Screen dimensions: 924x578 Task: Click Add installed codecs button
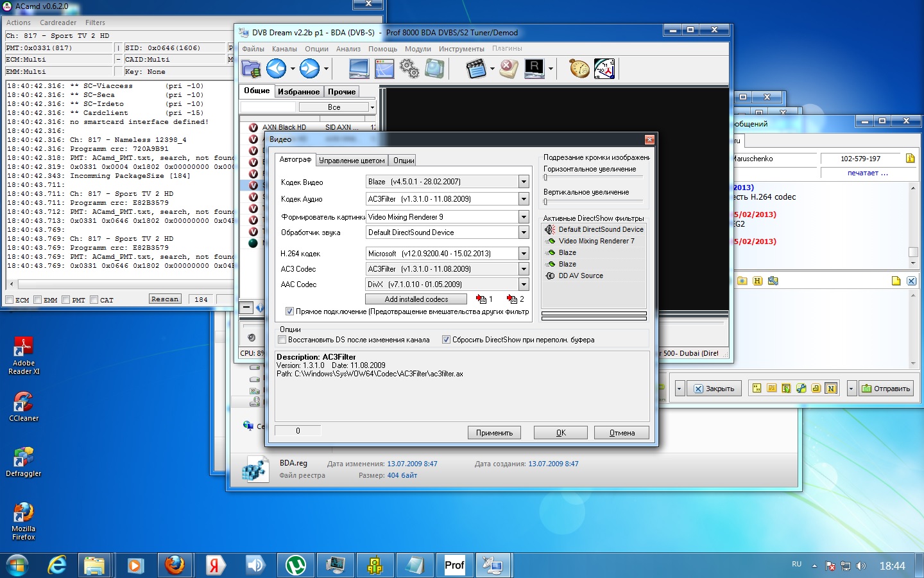tap(416, 299)
